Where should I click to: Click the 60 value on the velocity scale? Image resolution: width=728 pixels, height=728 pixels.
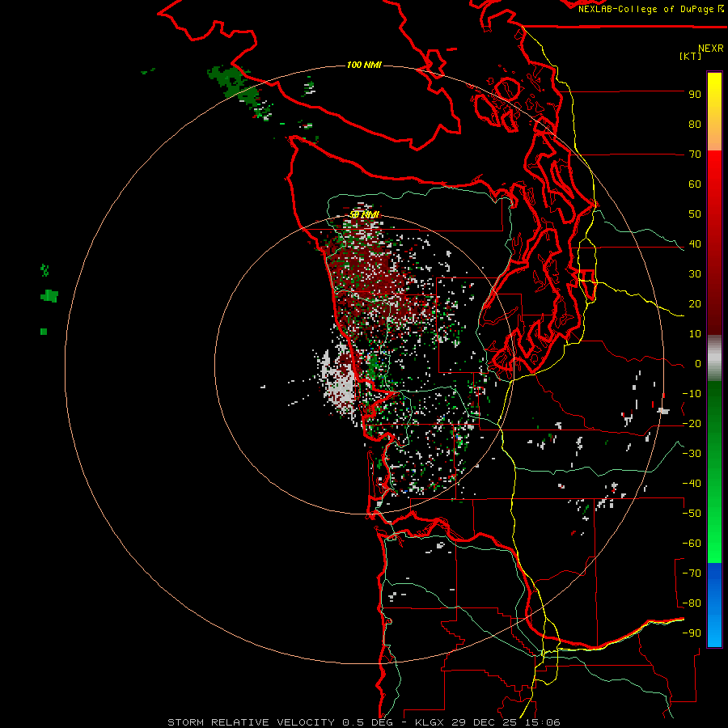pos(695,184)
